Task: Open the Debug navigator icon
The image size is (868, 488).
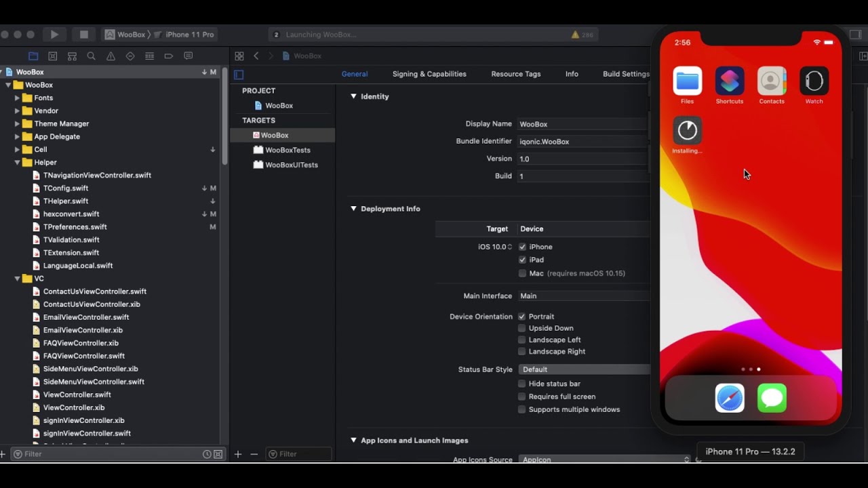Action: (x=149, y=56)
